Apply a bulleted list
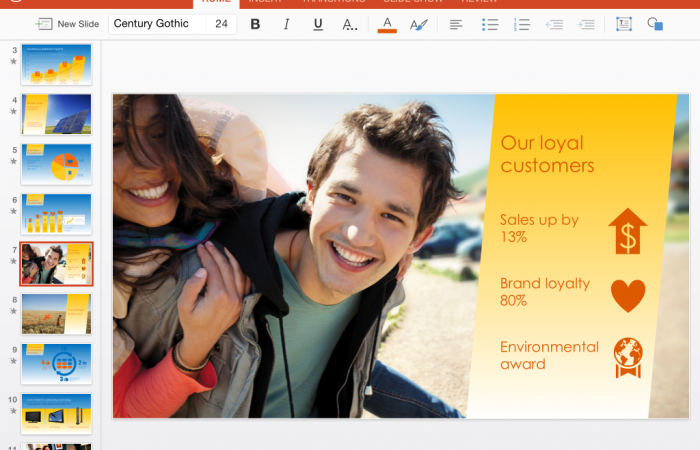Viewport: 700px width, 450px height. [x=490, y=24]
